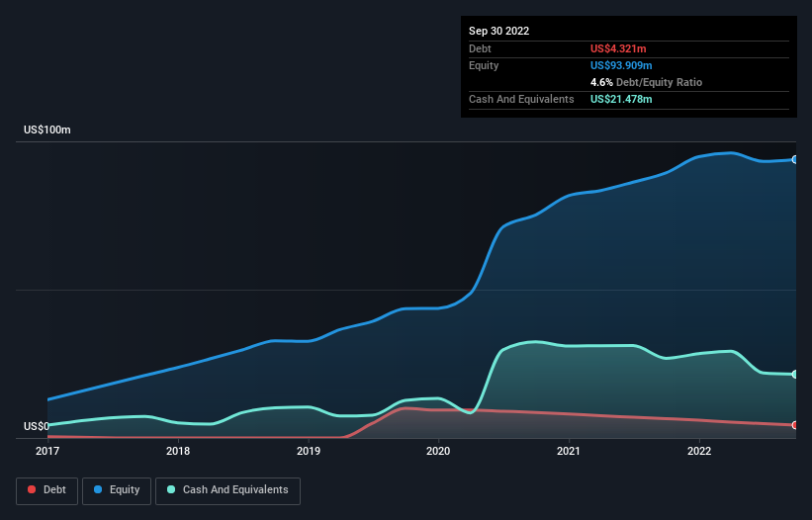Click the US$100m y-axis label

(47, 130)
